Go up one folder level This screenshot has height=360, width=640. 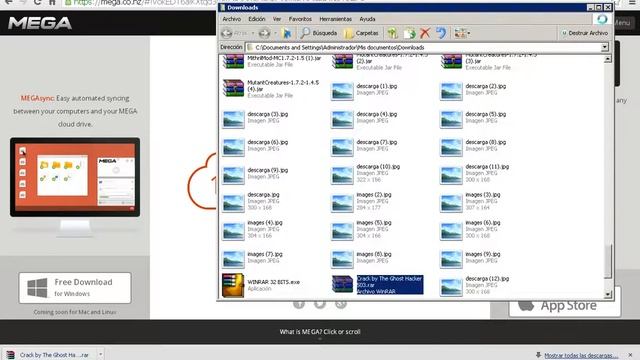(287, 33)
